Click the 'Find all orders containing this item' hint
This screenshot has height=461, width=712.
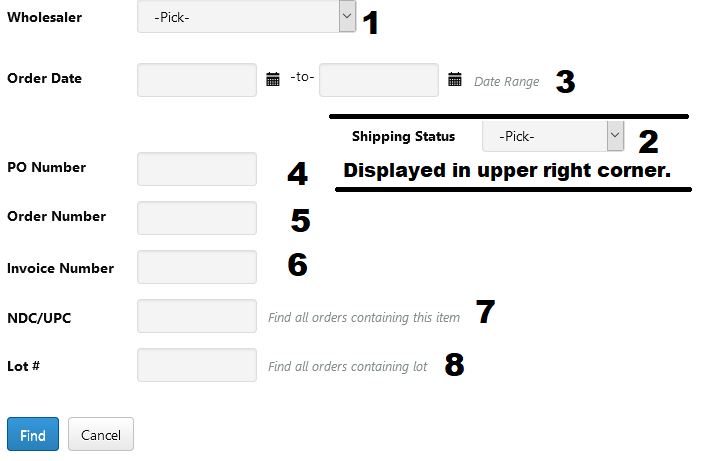click(x=364, y=317)
